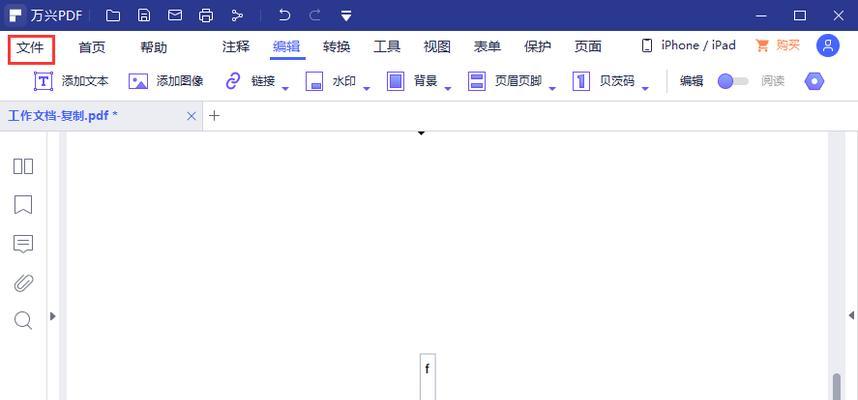Click the Redo arrow
Screen dimensions: 858x400
(315, 15)
